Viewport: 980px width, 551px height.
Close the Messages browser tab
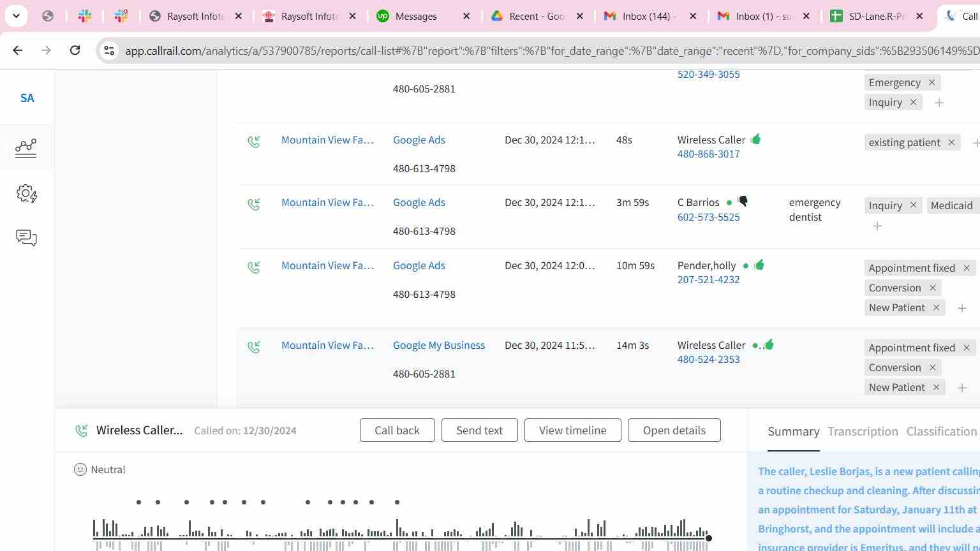tap(466, 16)
